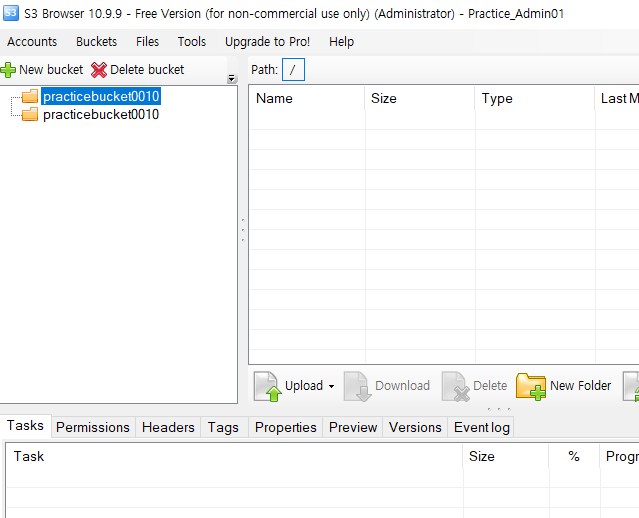This screenshot has height=518, width=639.
Task: Sort files by Type column header
Action: pos(535,98)
